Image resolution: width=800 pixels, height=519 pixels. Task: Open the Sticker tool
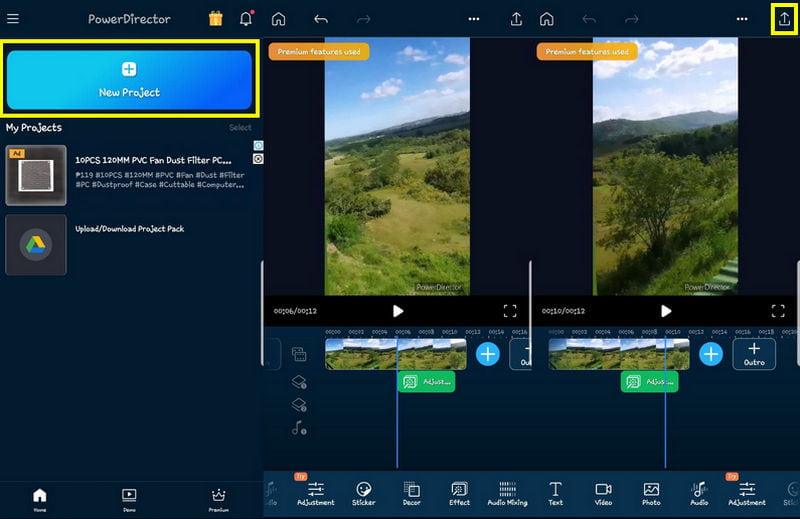(x=363, y=493)
